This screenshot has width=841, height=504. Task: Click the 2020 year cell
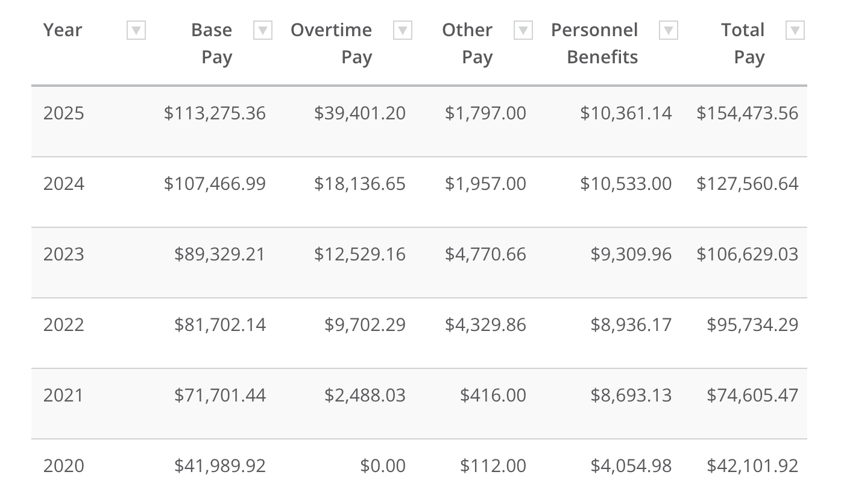click(64, 466)
